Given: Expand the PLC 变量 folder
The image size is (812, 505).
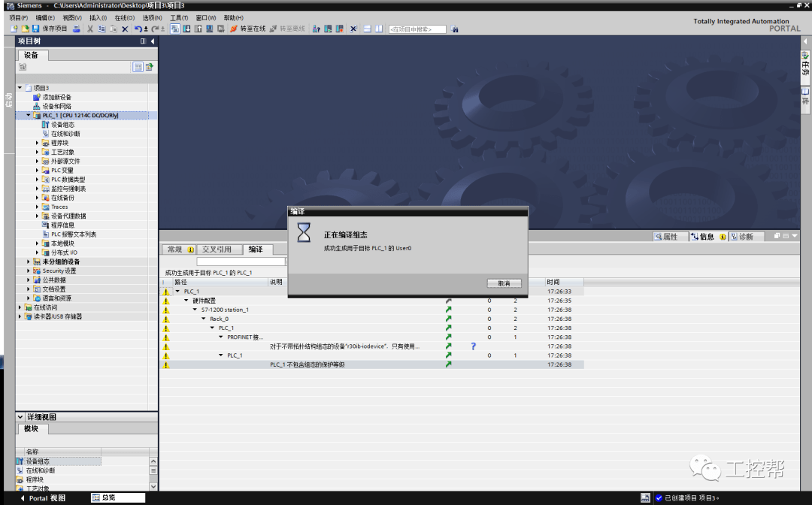Looking at the screenshot, I should click(x=38, y=171).
